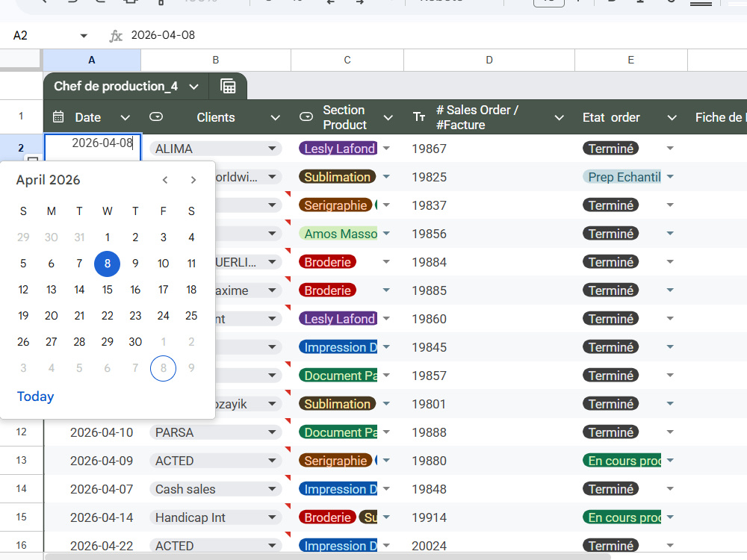Screen dimensions: 747x560
Task: Click the Lesly Lafond chip for order 19867
Action: pos(338,149)
